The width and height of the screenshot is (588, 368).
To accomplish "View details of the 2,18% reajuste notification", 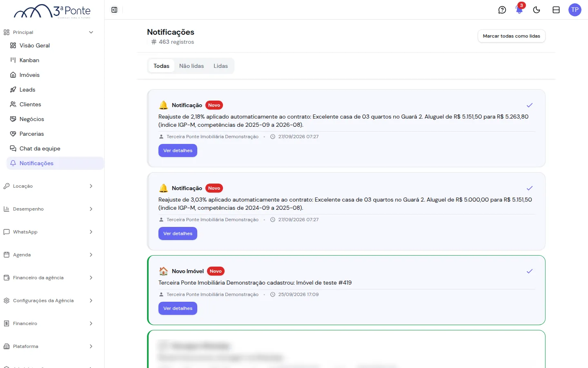I will click(x=178, y=150).
